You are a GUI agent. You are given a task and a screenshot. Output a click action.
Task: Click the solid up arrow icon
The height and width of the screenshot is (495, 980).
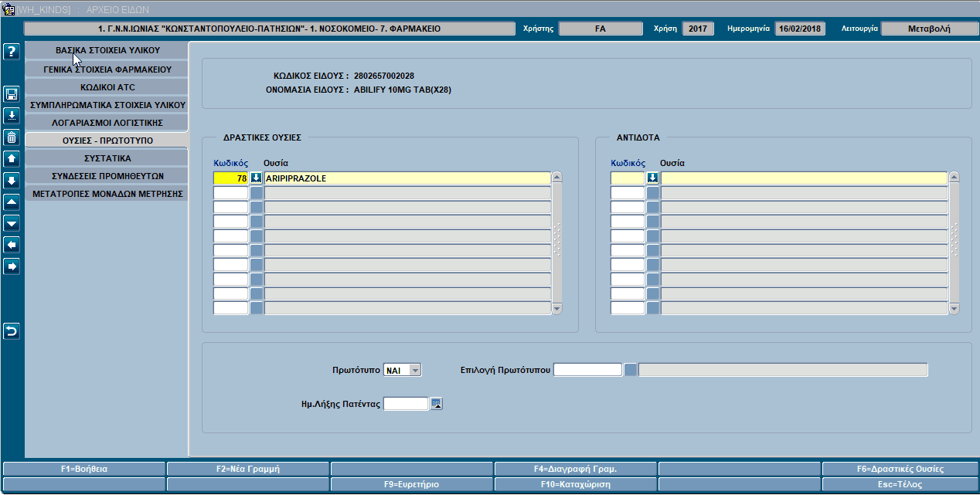tap(12, 159)
